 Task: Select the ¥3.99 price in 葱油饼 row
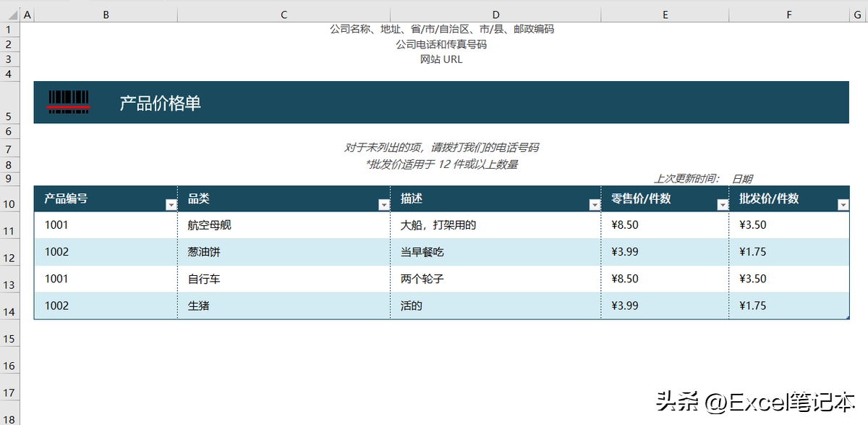pos(665,252)
